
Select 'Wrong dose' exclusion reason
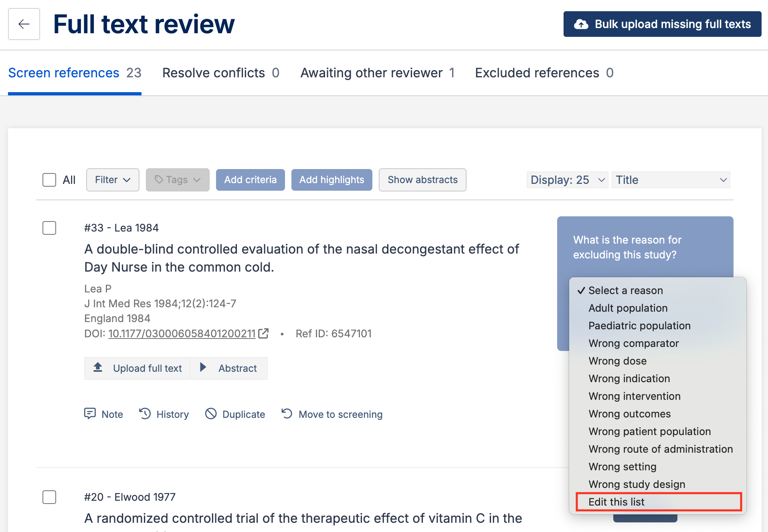(x=658, y=361)
